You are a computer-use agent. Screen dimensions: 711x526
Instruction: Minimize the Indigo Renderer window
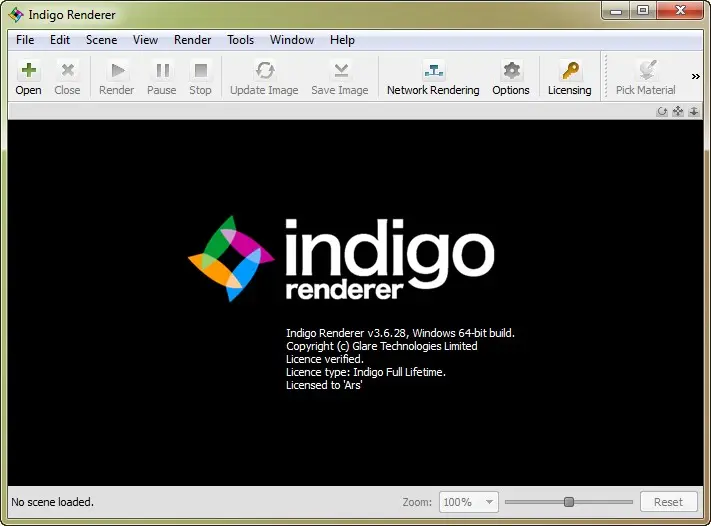tap(616, 11)
